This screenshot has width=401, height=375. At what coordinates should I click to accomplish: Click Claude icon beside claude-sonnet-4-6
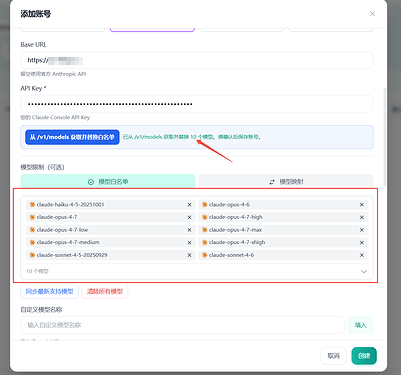205,255
